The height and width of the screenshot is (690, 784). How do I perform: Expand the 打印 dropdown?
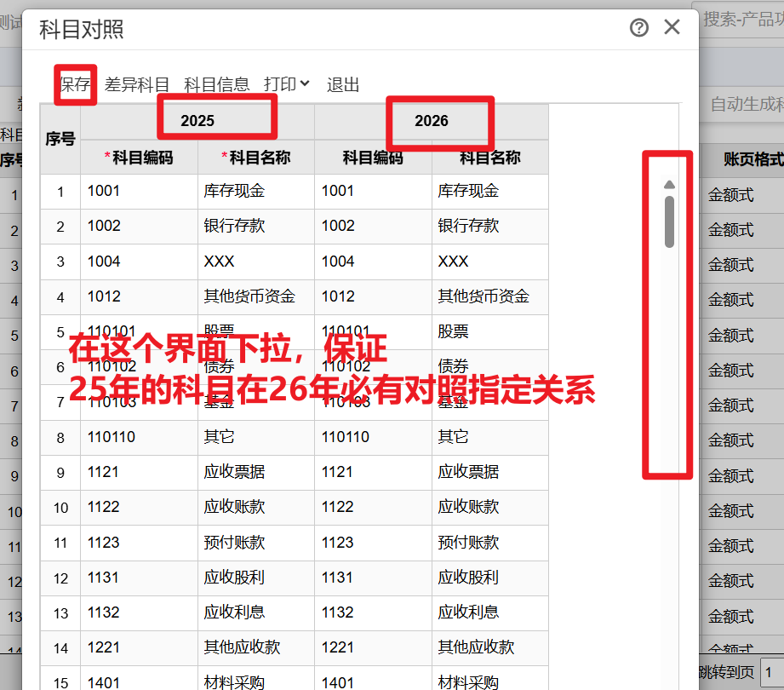click(x=286, y=84)
